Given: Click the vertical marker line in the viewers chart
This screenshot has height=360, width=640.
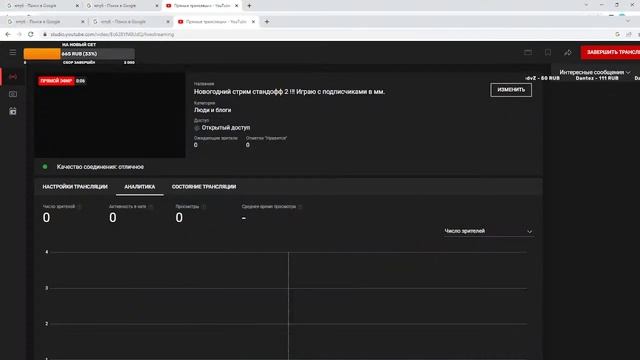Looking at the screenshot, I should 288,306.
